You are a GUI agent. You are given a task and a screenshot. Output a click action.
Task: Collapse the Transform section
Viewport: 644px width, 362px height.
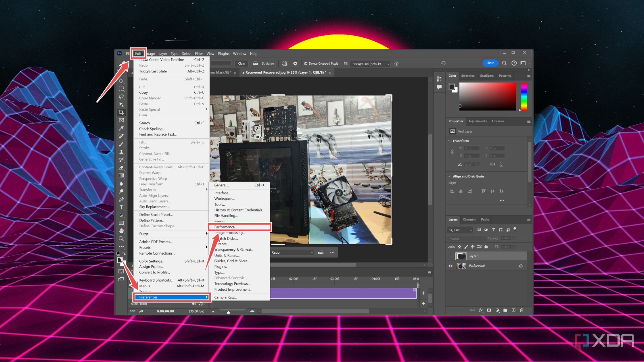[449, 141]
